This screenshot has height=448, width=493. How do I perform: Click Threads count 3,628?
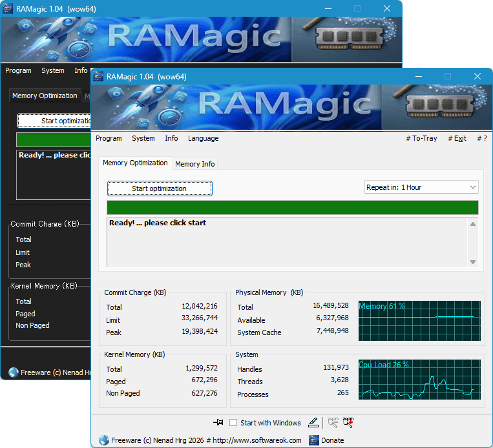click(340, 380)
